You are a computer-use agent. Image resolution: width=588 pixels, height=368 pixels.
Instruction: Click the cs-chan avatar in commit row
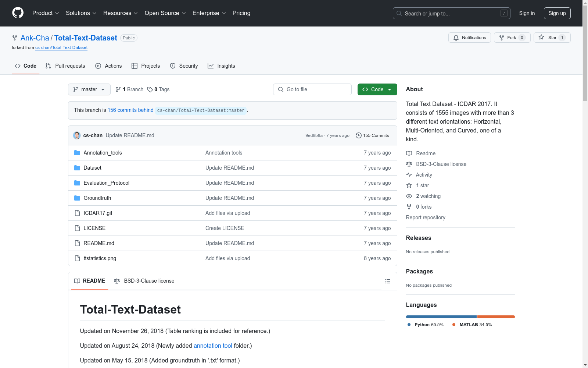pyautogui.click(x=77, y=135)
